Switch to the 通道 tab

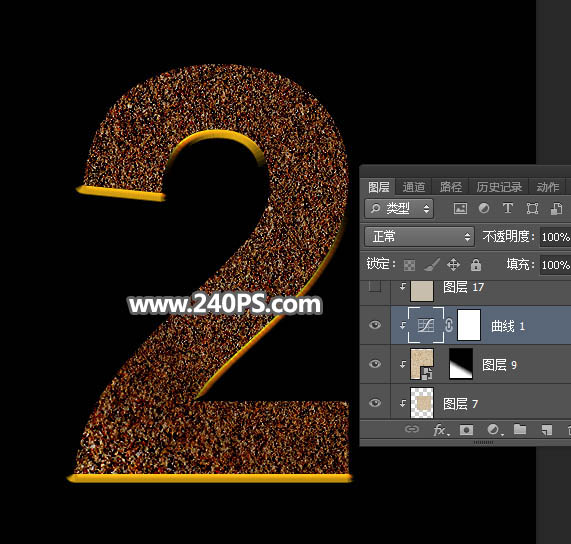click(x=414, y=187)
